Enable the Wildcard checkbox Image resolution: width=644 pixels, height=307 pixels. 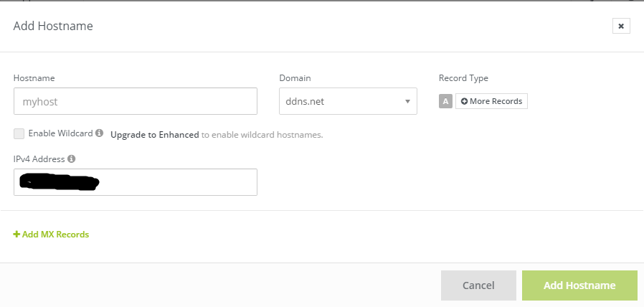(19, 133)
